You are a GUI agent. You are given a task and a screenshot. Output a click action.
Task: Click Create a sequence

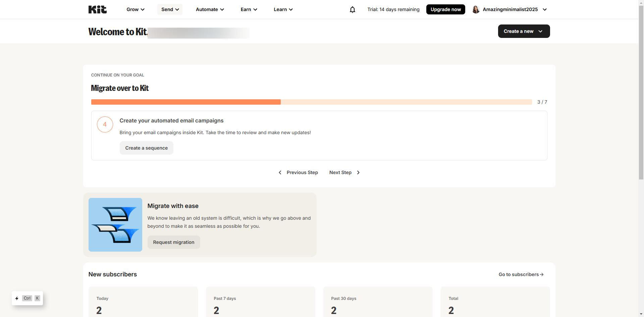coord(147,148)
